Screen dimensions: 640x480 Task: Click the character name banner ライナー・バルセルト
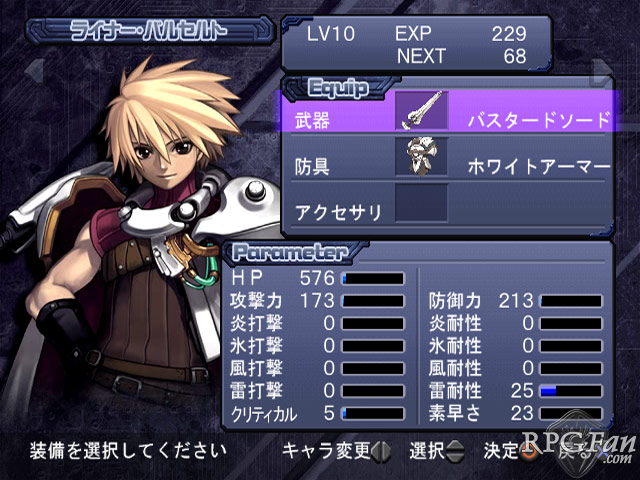click(150, 30)
